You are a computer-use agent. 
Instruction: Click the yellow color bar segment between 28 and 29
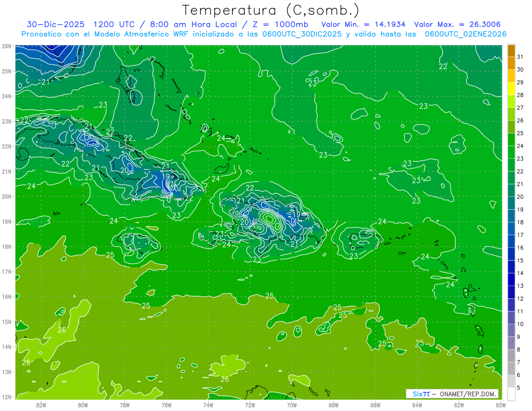[511, 89]
